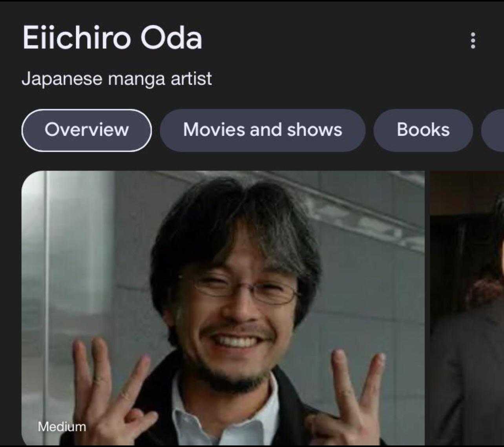Open the three-dot more options menu

pyautogui.click(x=473, y=40)
